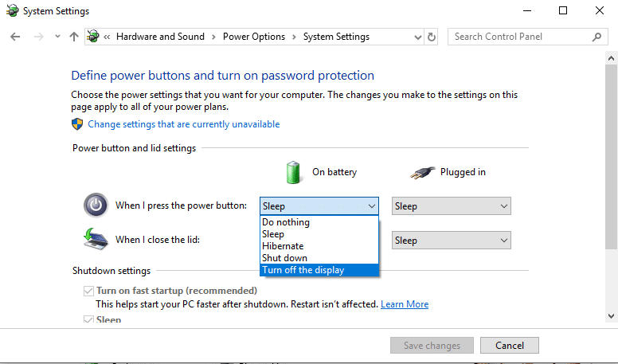Select Hibernate from the dropdown list

[283, 246]
